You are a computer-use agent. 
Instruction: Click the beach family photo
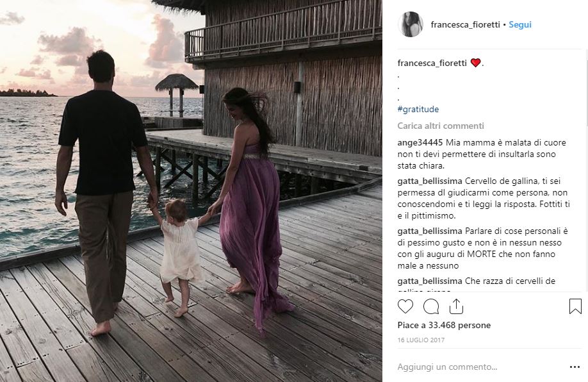191,191
